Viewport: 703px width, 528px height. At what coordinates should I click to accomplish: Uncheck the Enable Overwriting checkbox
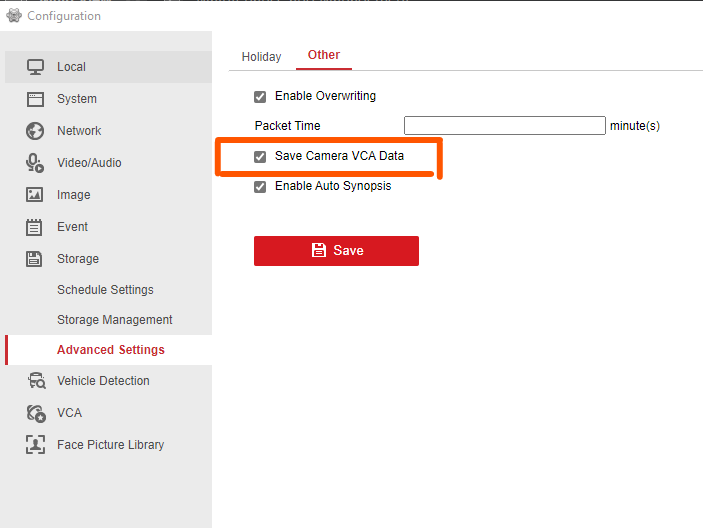(260, 97)
